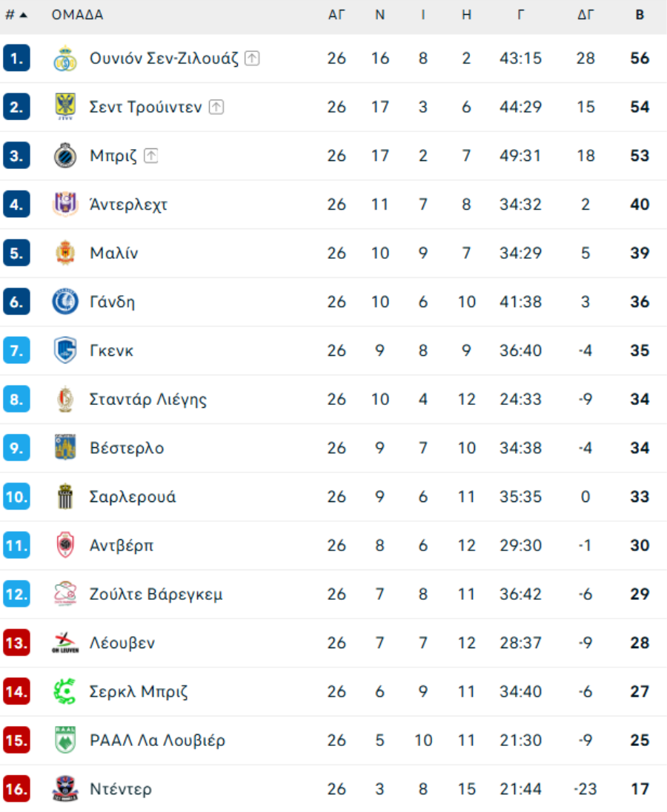The width and height of the screenshot is (667, 812).
Task: Click the ΑΓ matches played header
Action: pyautogui.click(x=336, y=15)
